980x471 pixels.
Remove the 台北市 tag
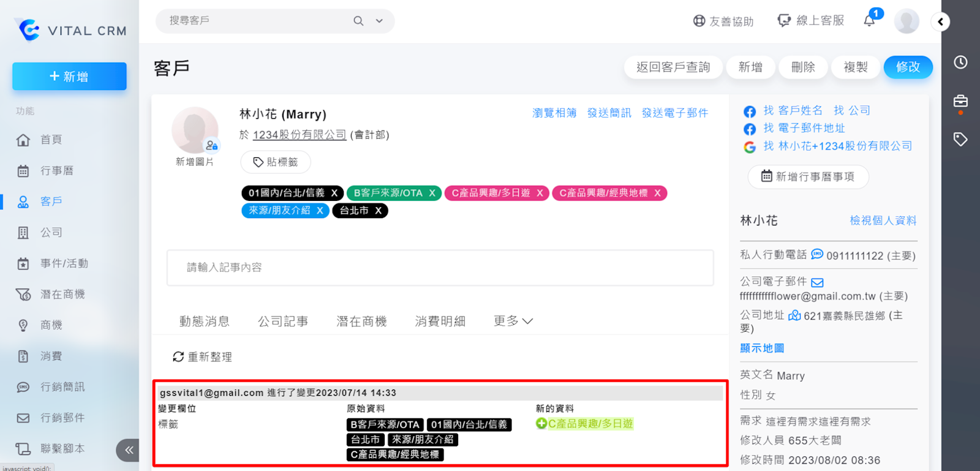pos(379,211)
